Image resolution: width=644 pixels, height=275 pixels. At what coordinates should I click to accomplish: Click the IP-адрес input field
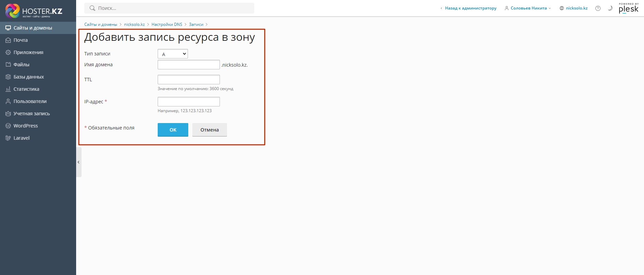[189, 102]
